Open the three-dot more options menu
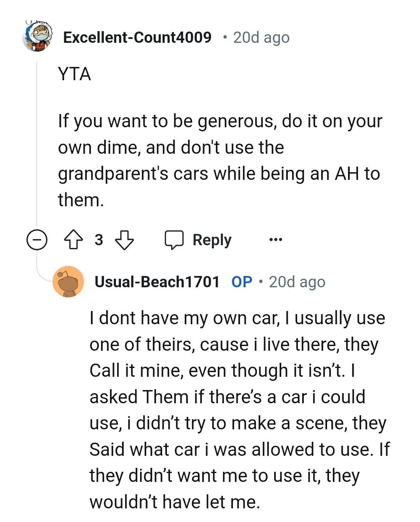Viewport: 420px width, 522px height. click(x=276, y=240)
